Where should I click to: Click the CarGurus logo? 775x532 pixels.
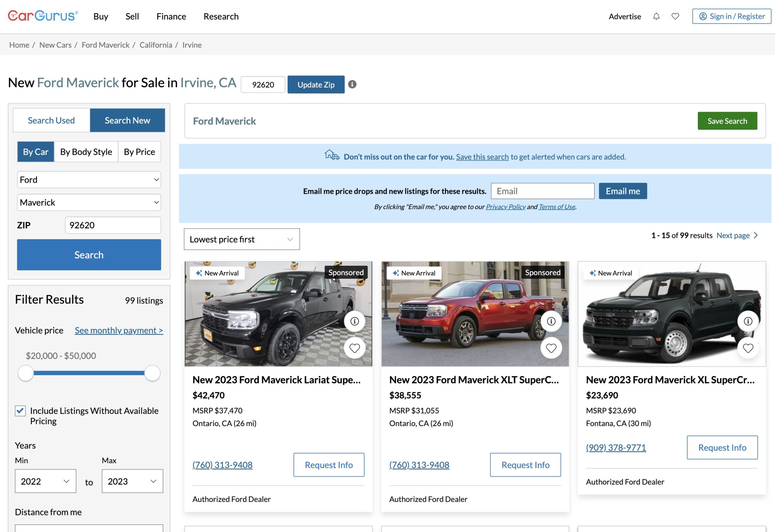(43, 15)
